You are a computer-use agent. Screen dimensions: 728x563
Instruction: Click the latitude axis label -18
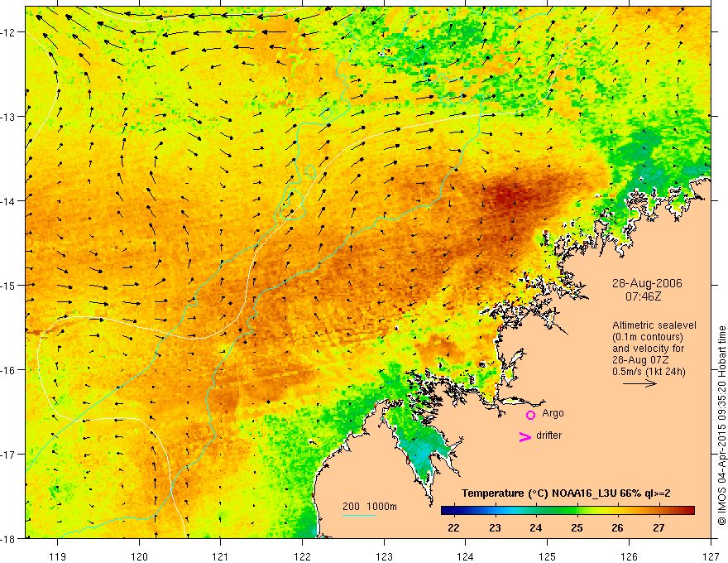click(8, 539)
